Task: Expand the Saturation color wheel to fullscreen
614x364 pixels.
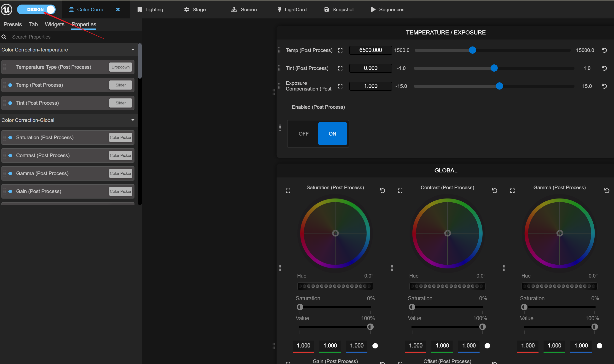Action: point(288,191)
